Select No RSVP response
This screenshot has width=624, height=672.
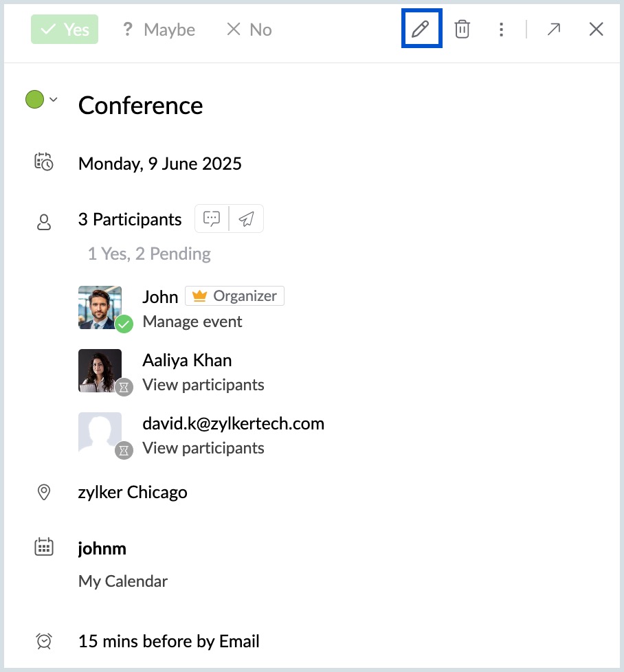pos(249,30)
